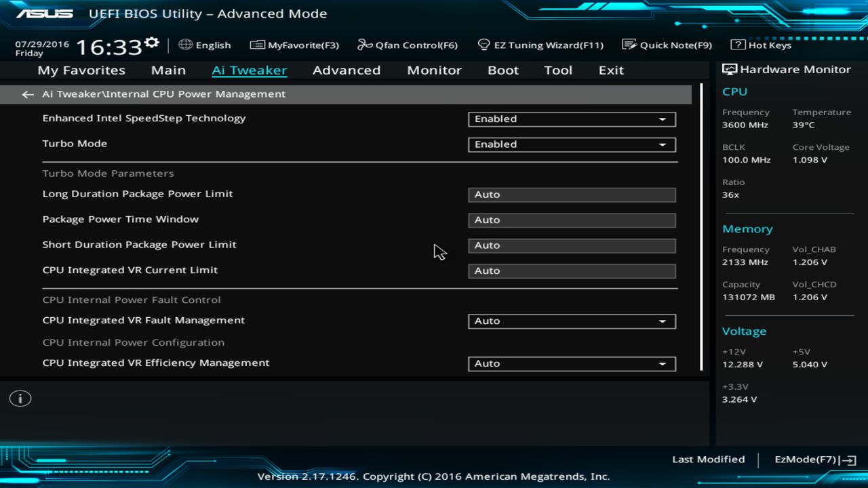Screen dimensions: 868x488
Task: Check the Last Modified log
Action: 708,459
